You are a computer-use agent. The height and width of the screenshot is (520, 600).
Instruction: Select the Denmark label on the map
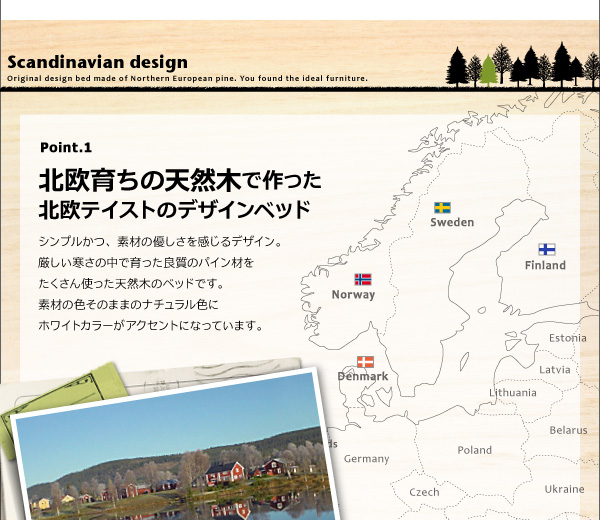click(x=362, y=377)
